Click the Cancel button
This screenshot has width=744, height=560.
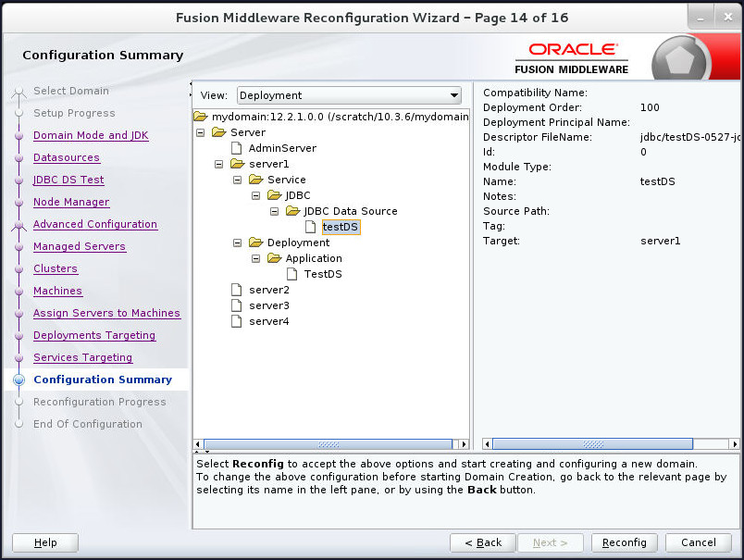[699, 542]
